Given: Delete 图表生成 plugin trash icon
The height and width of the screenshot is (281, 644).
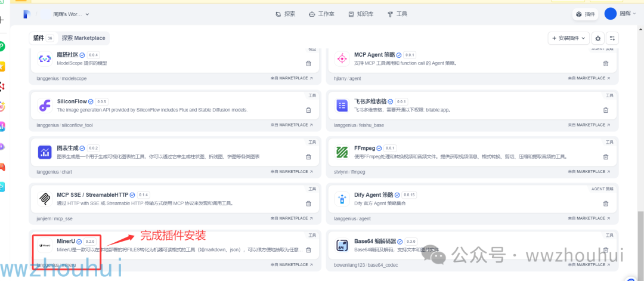Looking at the screenshot, I should 308,156.
